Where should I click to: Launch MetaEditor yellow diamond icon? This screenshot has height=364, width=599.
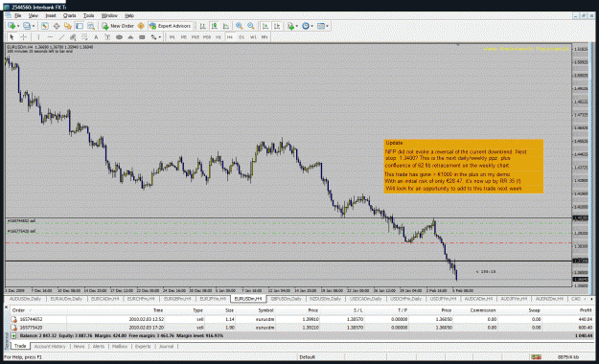click(x=141, y=26)
